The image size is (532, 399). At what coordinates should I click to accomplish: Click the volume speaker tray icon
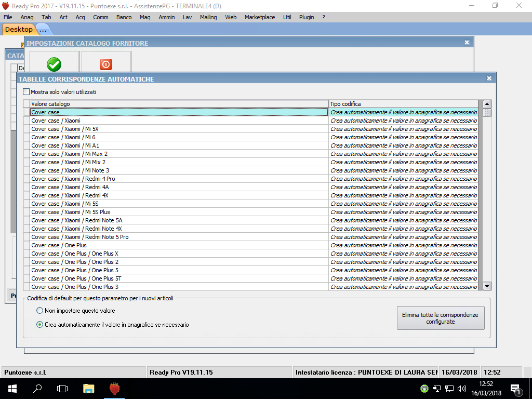(461, 389)
